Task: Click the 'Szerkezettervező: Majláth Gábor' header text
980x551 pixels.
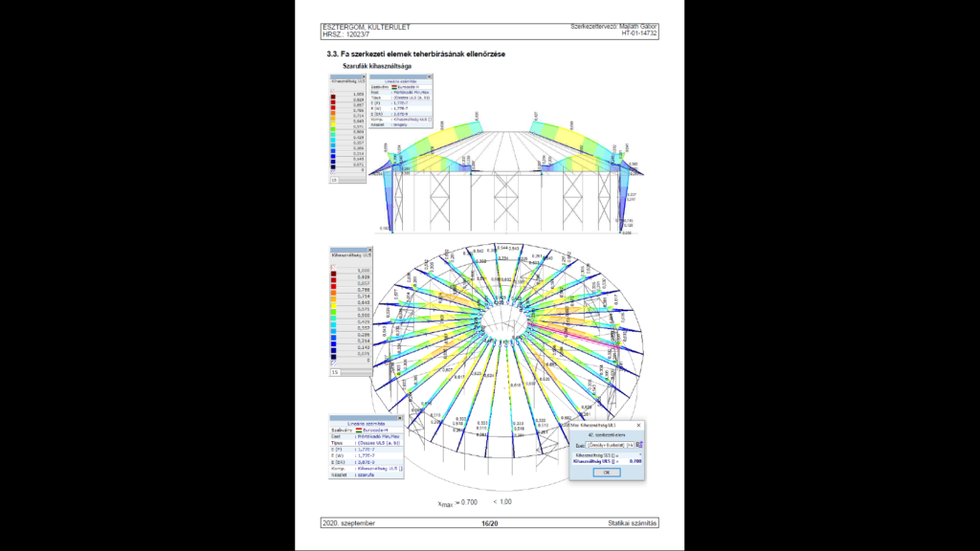Action: point(613,27)
